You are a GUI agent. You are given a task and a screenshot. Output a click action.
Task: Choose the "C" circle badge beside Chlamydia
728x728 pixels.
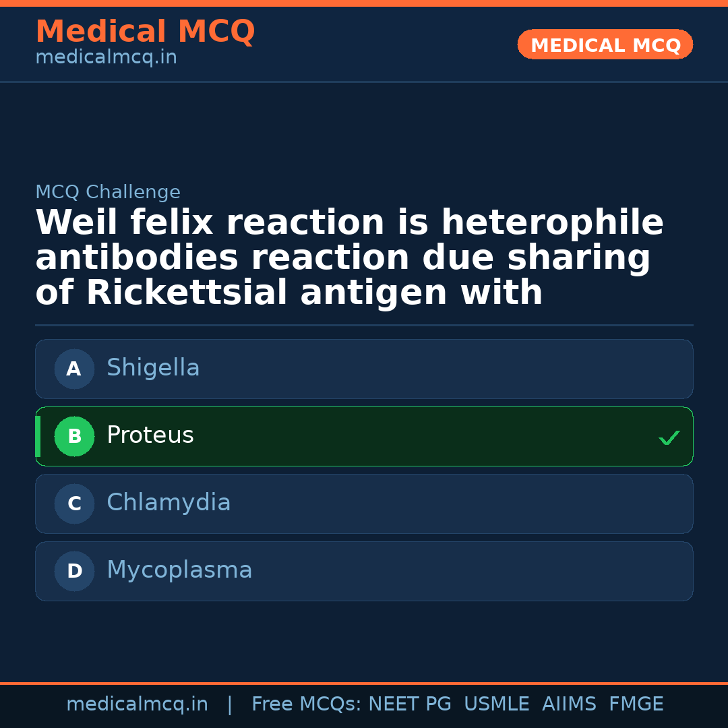pos(74,504)
